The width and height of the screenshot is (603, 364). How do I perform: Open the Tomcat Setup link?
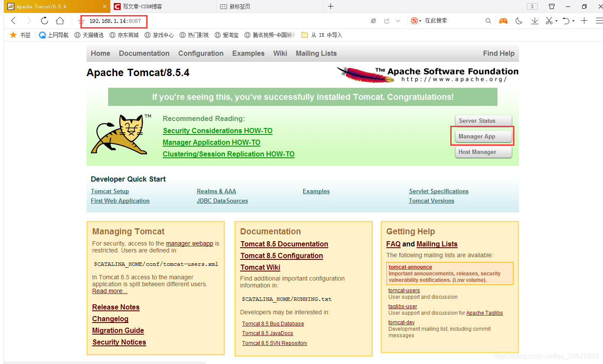(110, 191)
